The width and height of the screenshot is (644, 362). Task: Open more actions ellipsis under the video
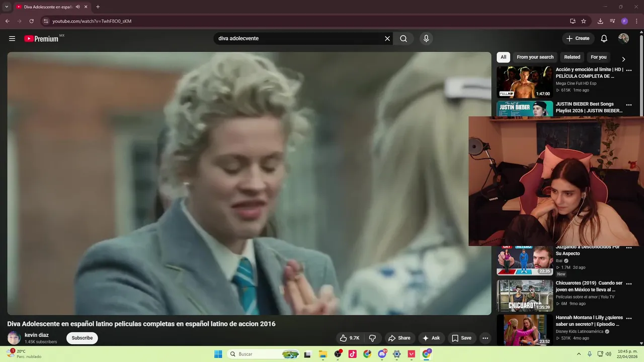point(485,338)
